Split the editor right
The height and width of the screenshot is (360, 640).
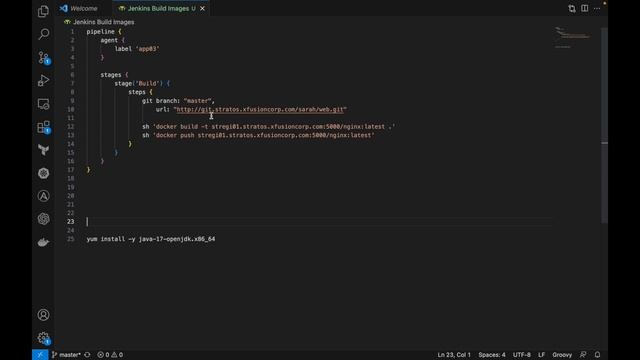click(584, 8)
